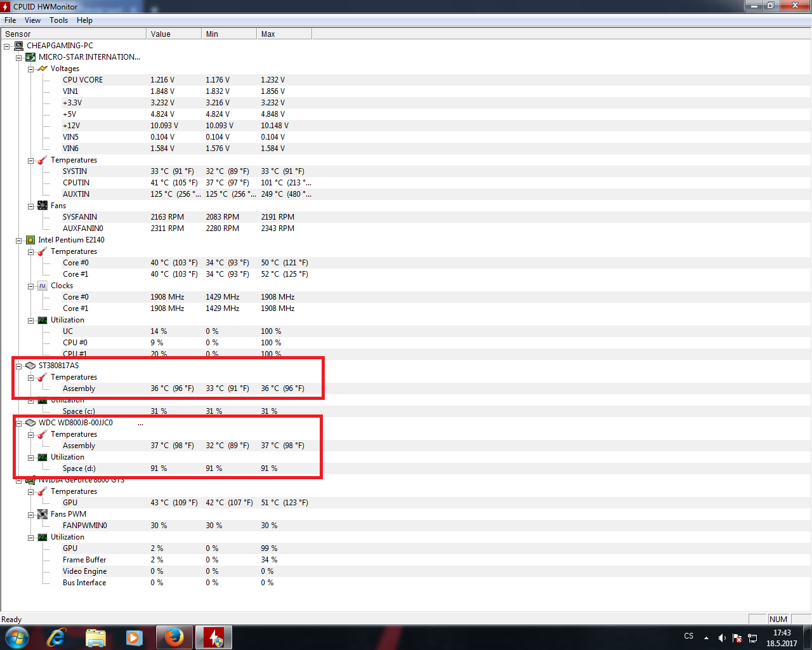Collapse the Fans PWM group
This screenshot has height=650, width=812.
coord(30,514)
